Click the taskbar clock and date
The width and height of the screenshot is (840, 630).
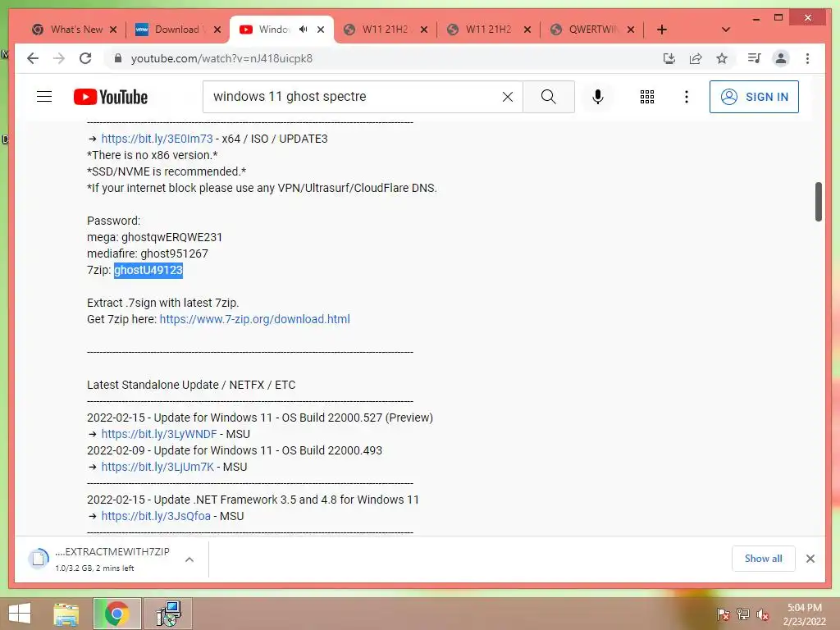point(804,614)
